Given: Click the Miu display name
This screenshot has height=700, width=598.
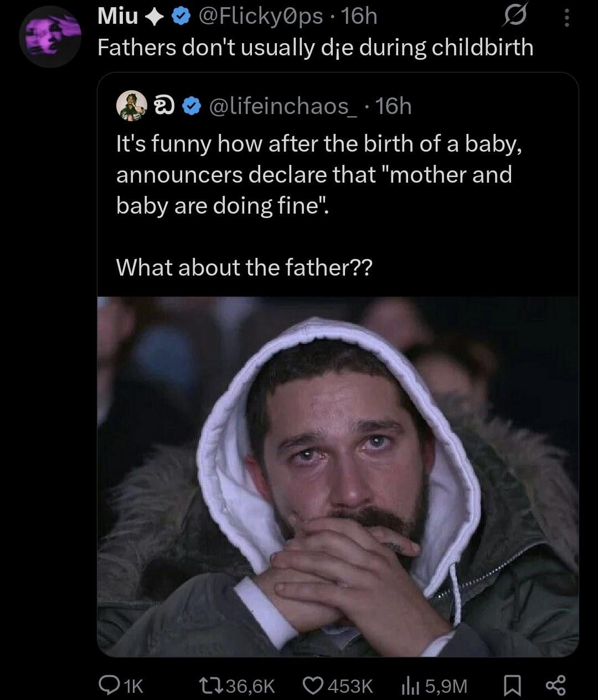Looking at the screenshot, I should [x=117, y=17].
